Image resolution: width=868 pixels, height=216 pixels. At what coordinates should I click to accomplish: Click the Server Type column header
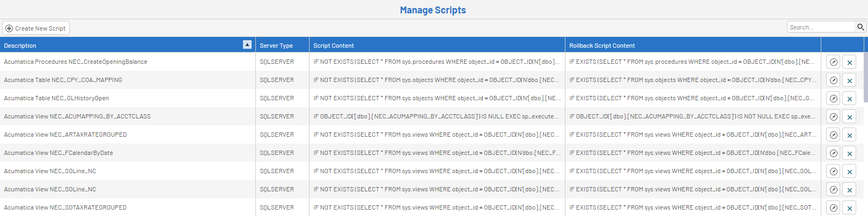(276, 46)
